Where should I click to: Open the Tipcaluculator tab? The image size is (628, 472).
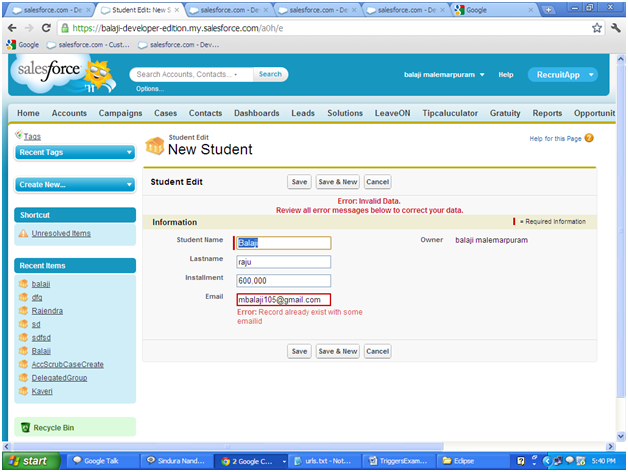[450, 113]
